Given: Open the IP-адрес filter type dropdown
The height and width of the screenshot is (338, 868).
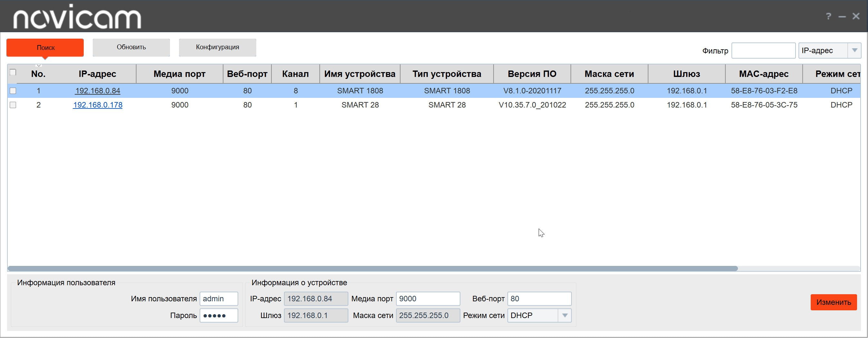Looking at the screenshot, I should pos(830,51).
